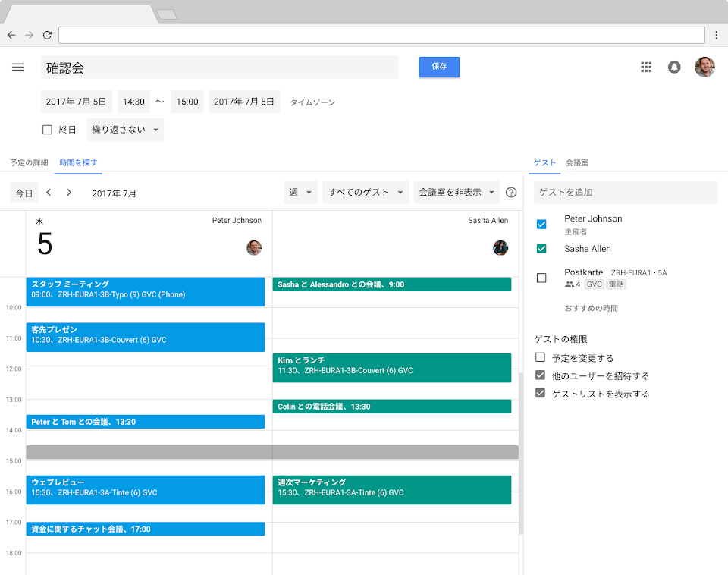This screenshot has width=728, height=575.
Task: Open the Colin との電話会議 event
Action: [x=392, y=407]
